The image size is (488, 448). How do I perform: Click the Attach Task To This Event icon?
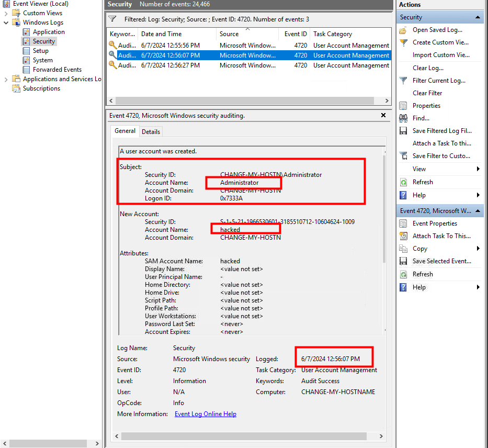(x=403, y=236)
